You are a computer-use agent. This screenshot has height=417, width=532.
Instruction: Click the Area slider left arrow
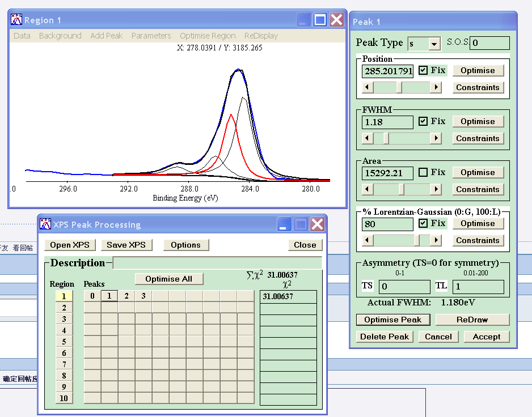[368, 189]
